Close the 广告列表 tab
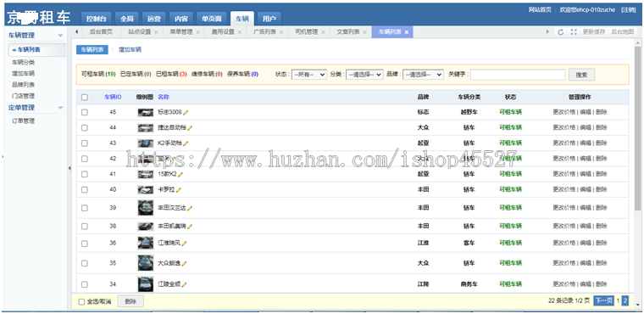 [x=281, y=32]
